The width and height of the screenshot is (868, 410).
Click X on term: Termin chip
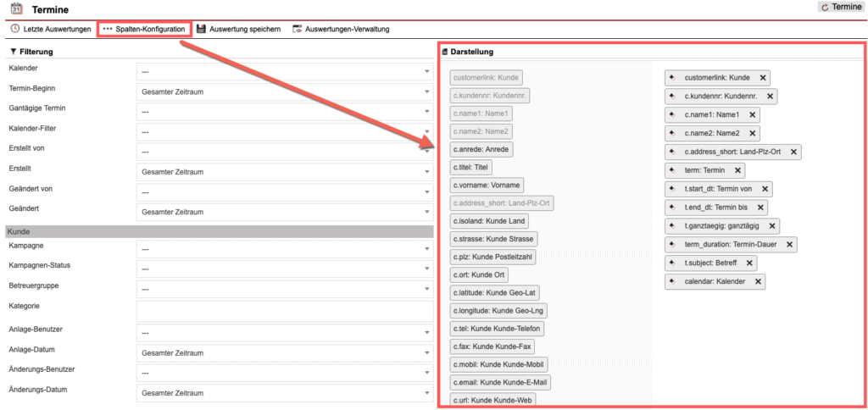pos(738,170)
